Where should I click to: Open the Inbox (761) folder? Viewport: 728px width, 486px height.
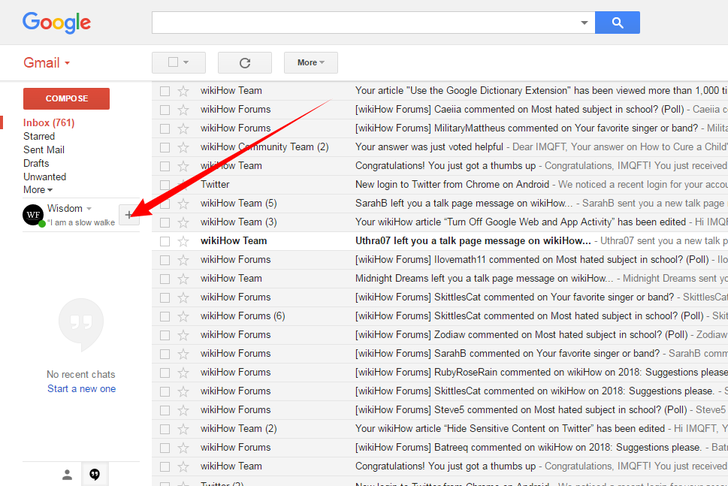49,123
